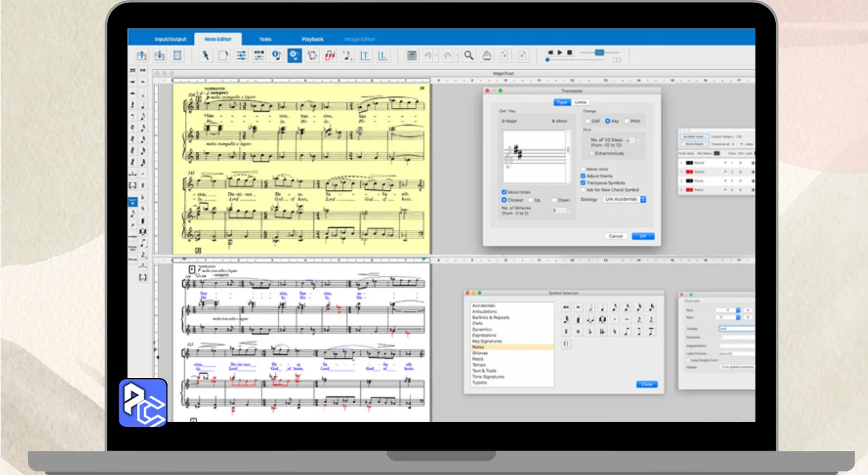
Task: Select the music note tool icon
Action: (348, 56)
